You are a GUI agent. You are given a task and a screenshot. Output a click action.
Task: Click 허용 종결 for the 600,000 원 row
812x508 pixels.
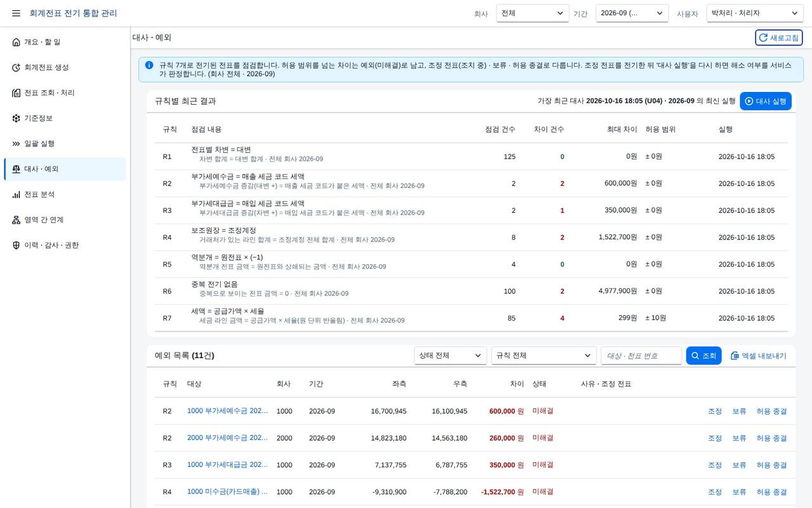click(771, 411)
